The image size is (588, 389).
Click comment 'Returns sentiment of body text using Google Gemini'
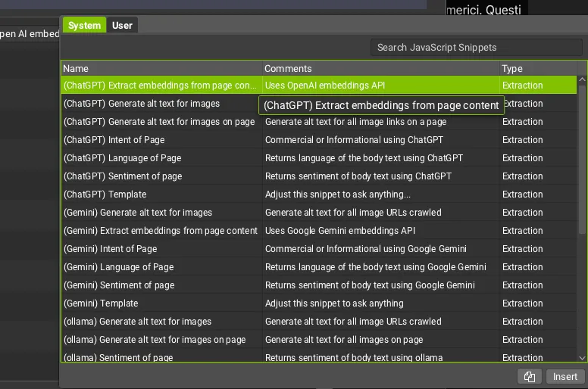[x=370, y=285]
